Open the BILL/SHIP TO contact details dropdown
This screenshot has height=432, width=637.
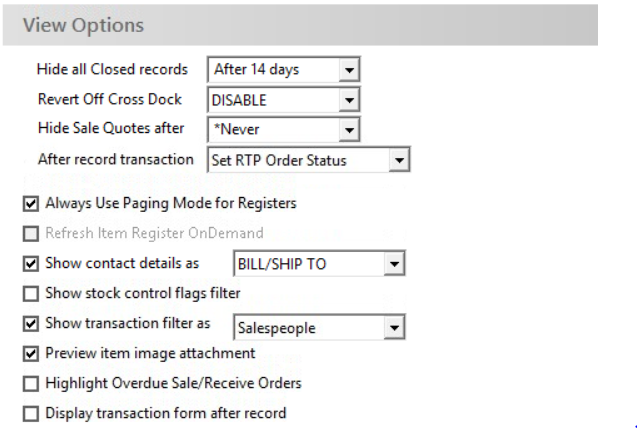tap(394, 264)
